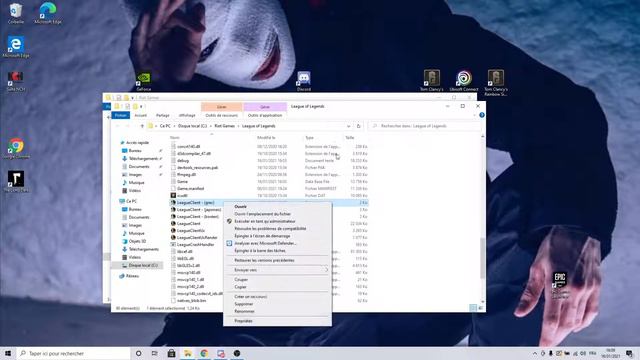Launch Google Chrome from the desktop

point(16,148)
